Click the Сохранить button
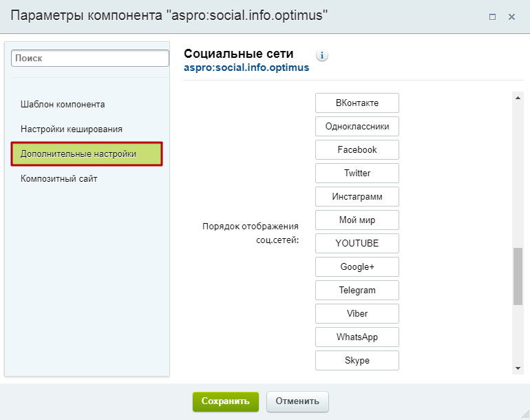The image size is (530, 420). tap(226, 401)
